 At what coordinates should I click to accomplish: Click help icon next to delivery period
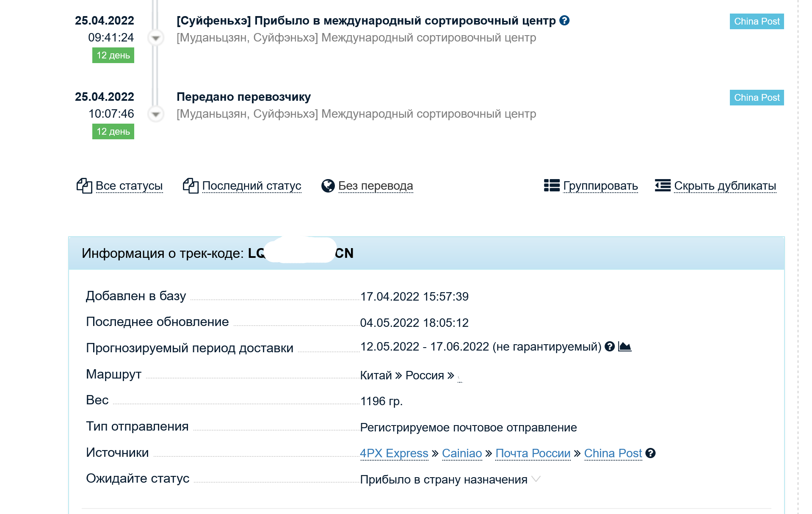(610, 346)
